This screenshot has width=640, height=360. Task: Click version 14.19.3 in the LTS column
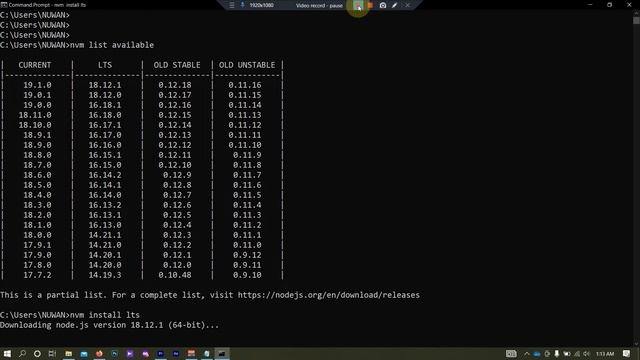[105, 275]
